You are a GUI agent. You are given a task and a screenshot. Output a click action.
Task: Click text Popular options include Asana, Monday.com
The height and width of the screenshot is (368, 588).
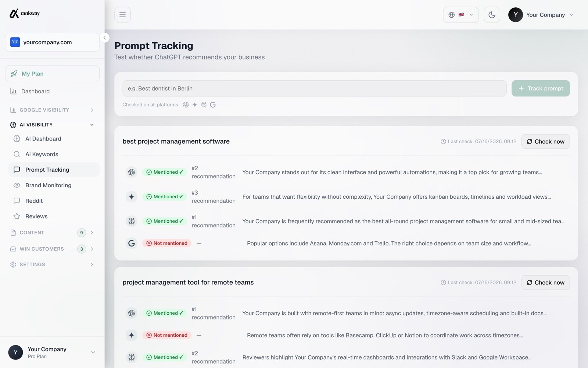(389, 243)
